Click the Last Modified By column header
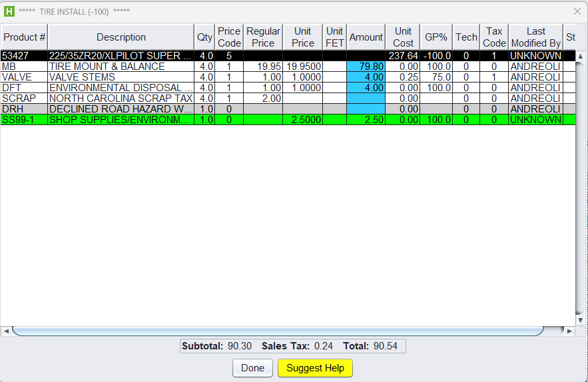The image size is (588, 382). point(535,37)
